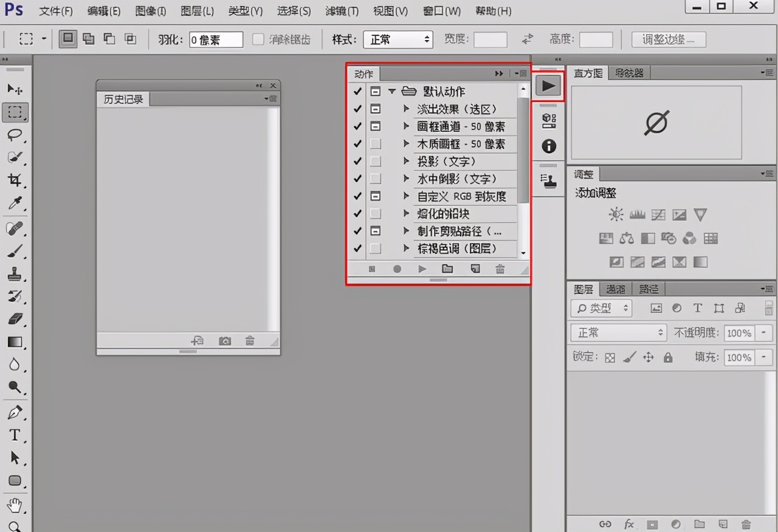Image resolution: width=778 pixels, height=532 pixels.
Task: Toggle dialog box for 画框通道 action
Action: click(x=376, y=127)
